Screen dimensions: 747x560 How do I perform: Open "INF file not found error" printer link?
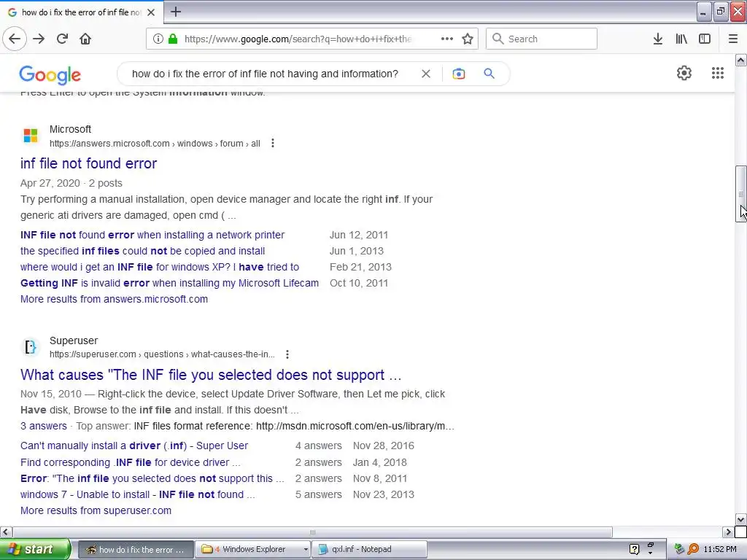(x=152, y=235)
